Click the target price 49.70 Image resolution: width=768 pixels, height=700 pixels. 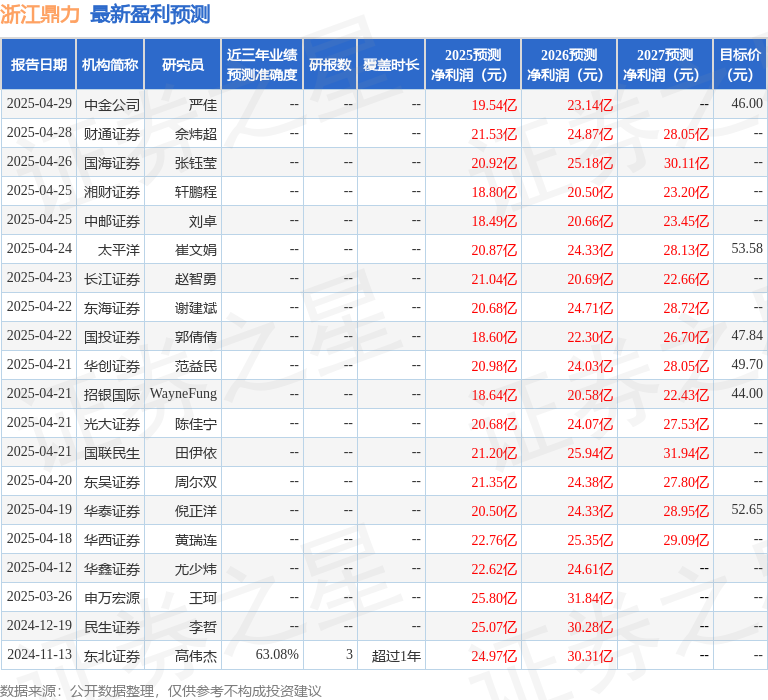pos(747,364)
